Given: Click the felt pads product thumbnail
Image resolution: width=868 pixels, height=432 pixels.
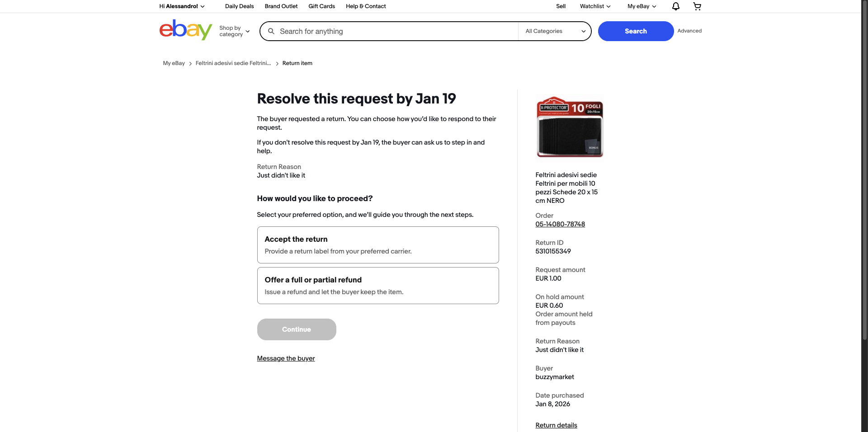Looking at the screenshot, I should tap(570, 127).
